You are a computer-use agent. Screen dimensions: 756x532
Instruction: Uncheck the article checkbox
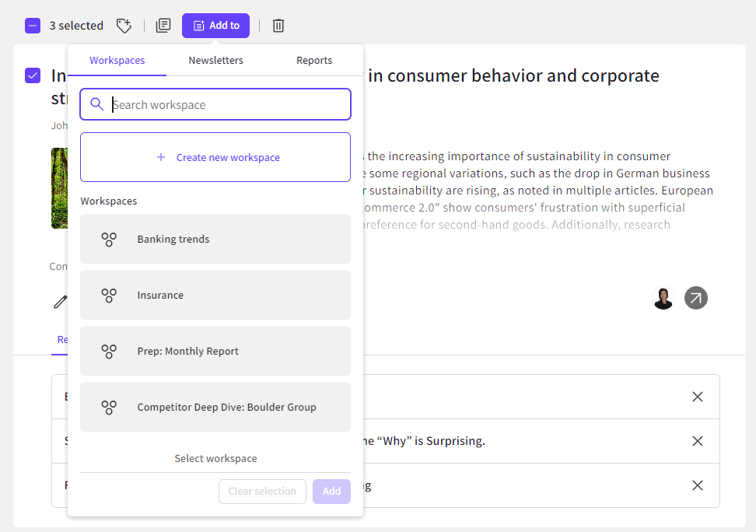[x=33, y=75]
